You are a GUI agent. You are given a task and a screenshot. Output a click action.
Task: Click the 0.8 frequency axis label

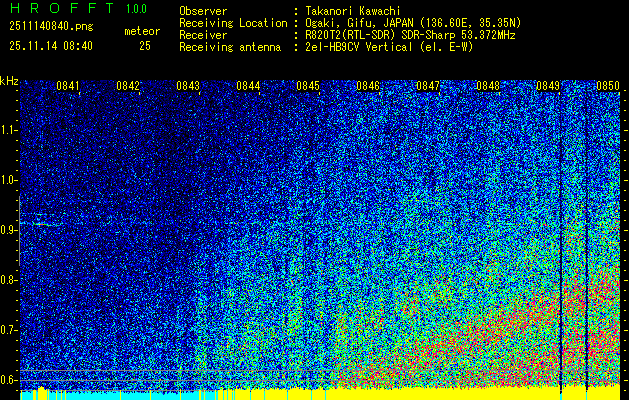coord(9,280)
